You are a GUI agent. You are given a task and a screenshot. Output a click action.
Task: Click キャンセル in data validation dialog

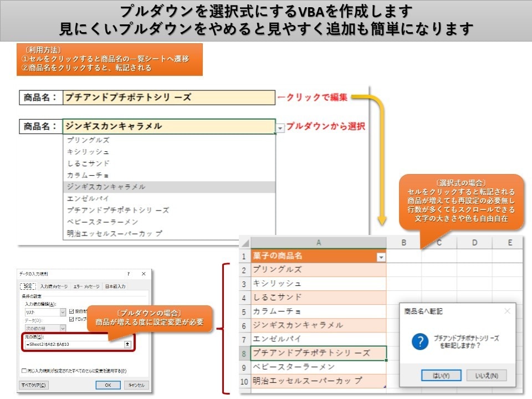pos(136,385)
